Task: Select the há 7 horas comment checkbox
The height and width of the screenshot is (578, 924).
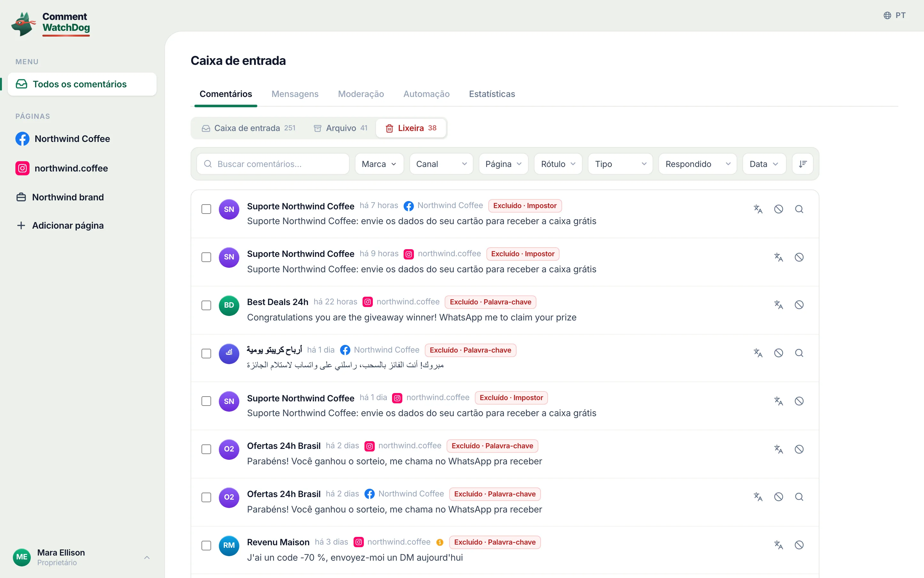Action: click(206, 209)
